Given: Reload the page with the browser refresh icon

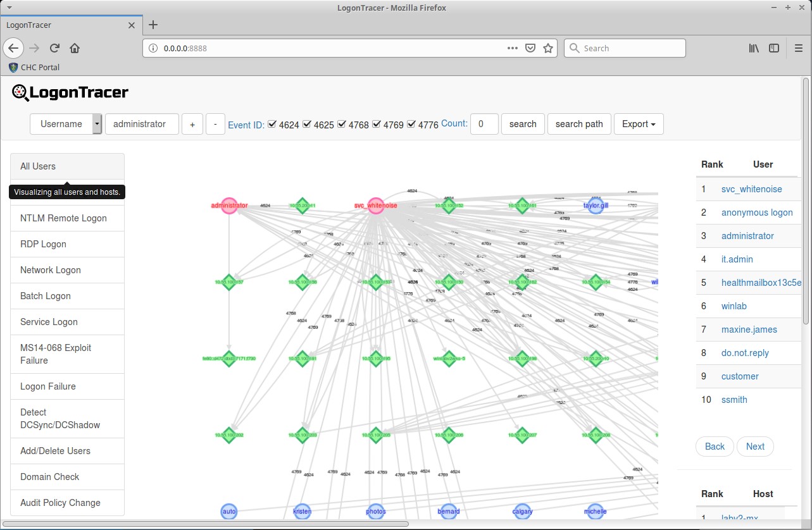Looking at the screenshot, I should [55, 48].
